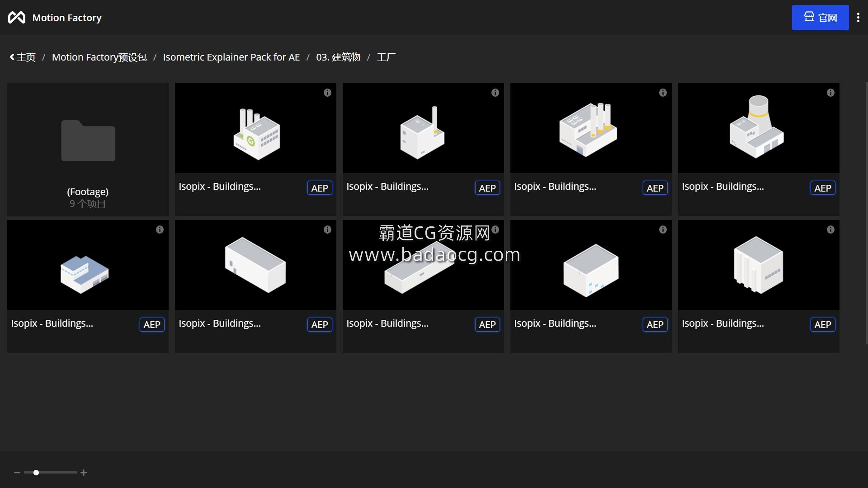Image resolution: width=868 pixels, height=488 pixels.
Task: Select the long flat building thumbnail
Action: point(423,265)
